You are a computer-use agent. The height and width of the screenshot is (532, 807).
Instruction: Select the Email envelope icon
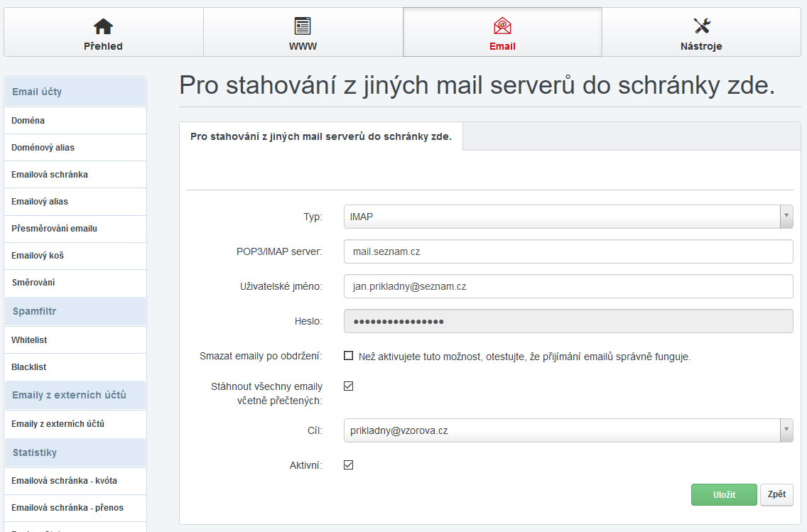(502, 26)
